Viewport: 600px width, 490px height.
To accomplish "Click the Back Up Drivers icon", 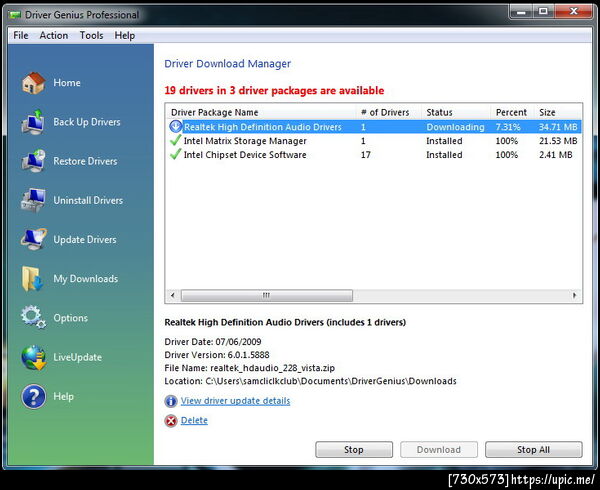I will coord(33,122).
